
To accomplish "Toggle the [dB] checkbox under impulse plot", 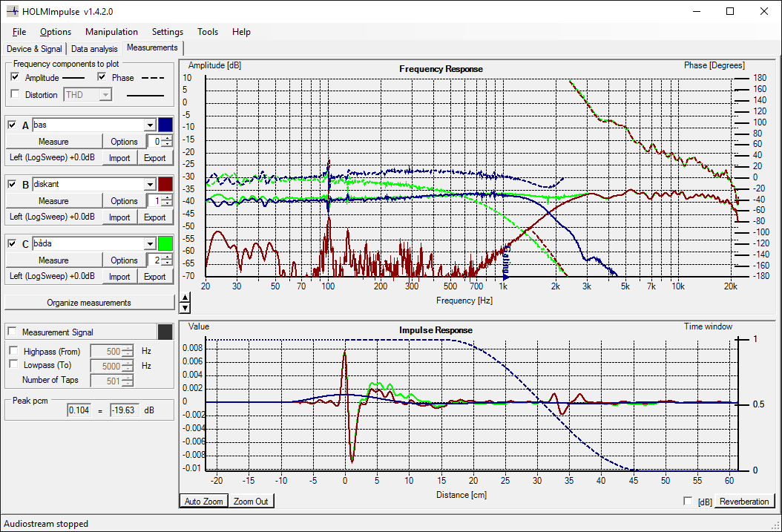I will (689, 501).
